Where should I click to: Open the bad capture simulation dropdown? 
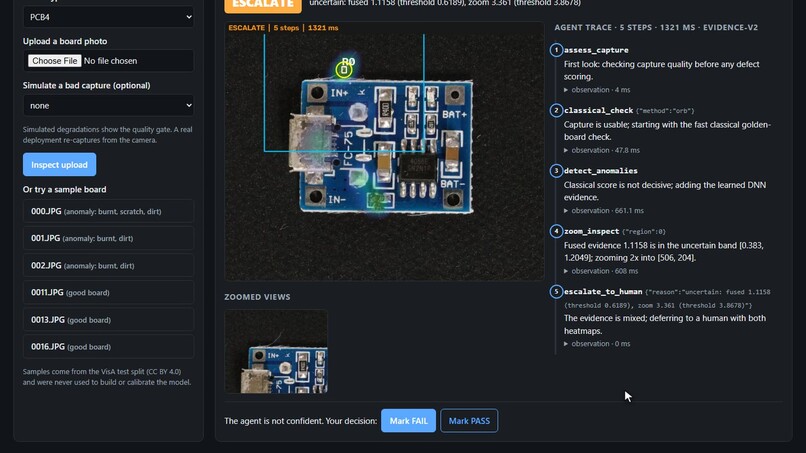[108, 105]
